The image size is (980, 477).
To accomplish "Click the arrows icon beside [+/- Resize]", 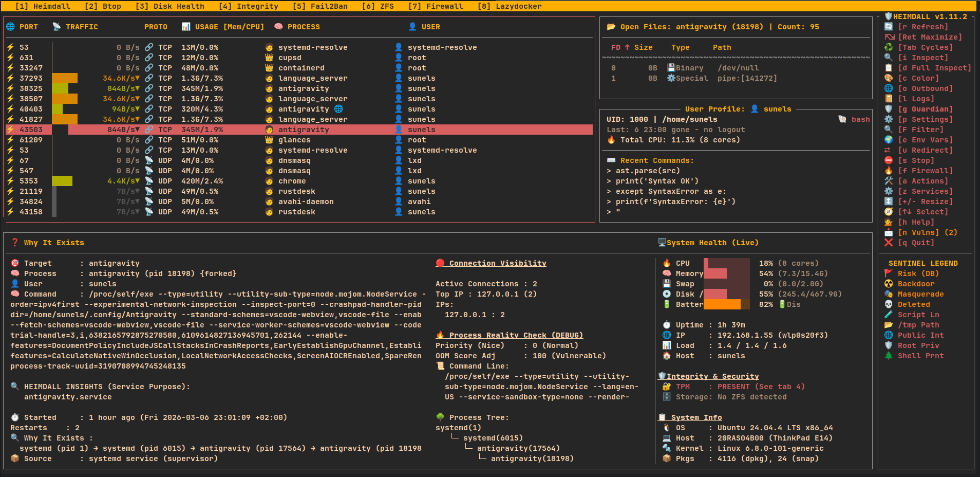I will [889, 201].
